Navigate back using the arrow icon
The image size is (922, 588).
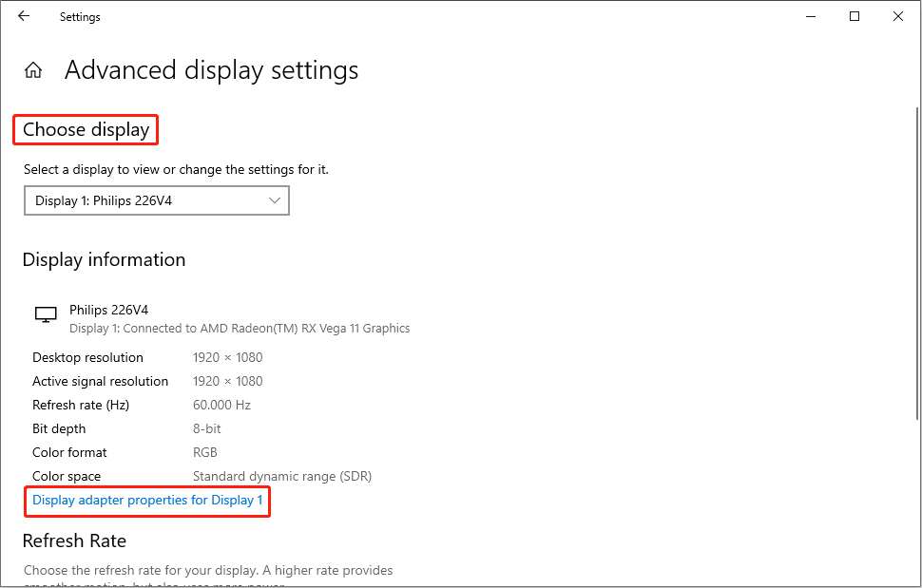pos(23,16)
